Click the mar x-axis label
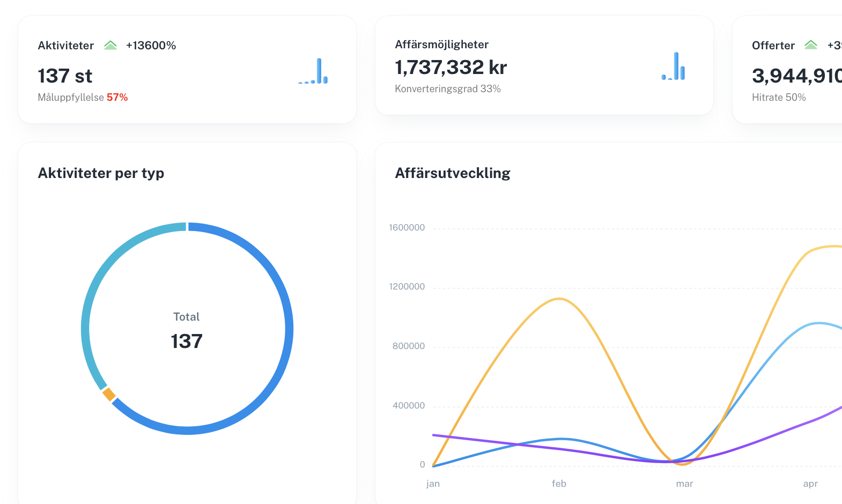The image size is (842, 504). 685,484
